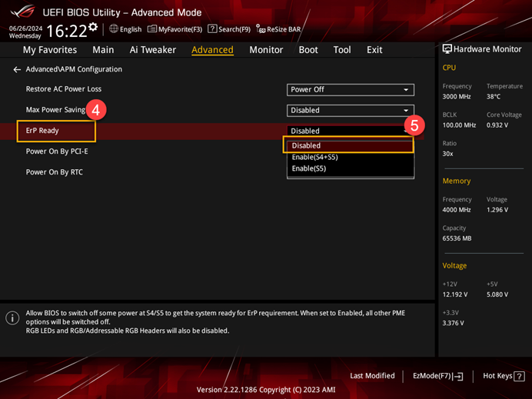The image size is (532, 399).
Task: Select Max Power Saving setting
Action: [x=55, y=110]
